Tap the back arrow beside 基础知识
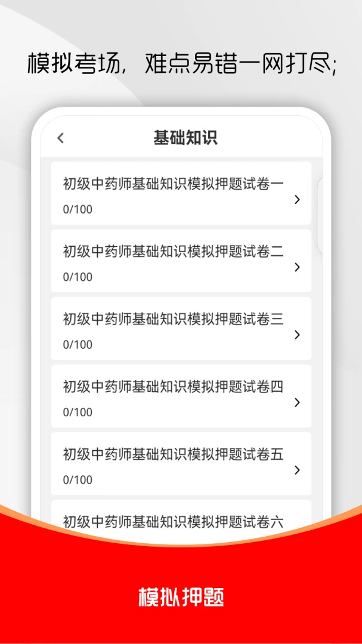The image size is (362, 644). coord(60,138)
